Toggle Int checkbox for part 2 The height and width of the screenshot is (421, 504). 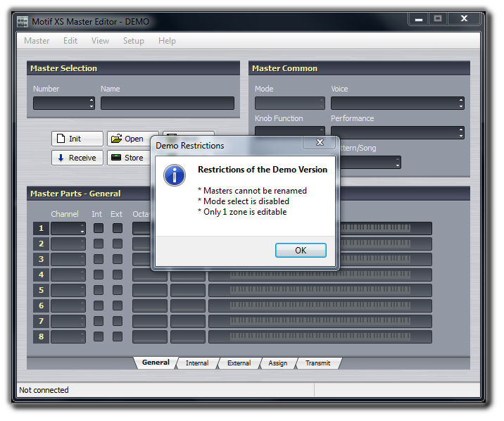99,244
